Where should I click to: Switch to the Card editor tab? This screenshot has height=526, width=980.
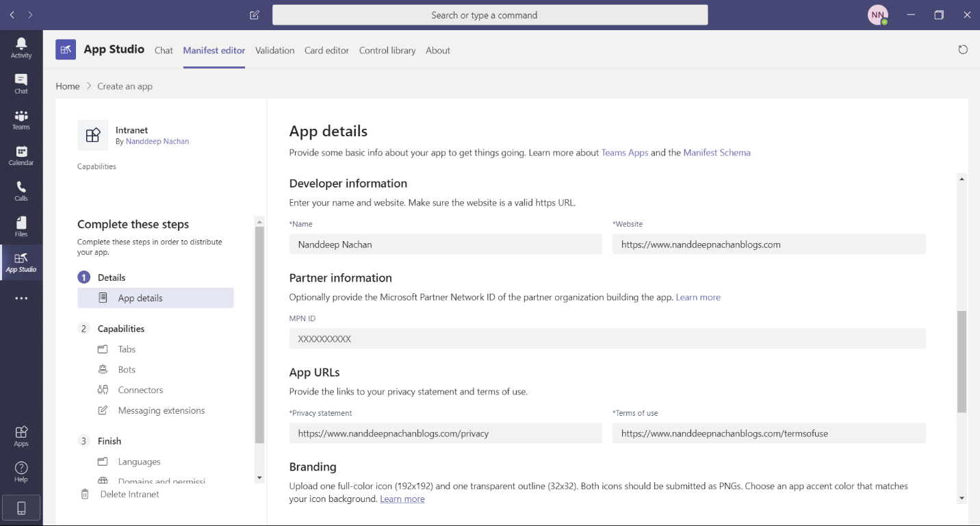coord(326,50)
